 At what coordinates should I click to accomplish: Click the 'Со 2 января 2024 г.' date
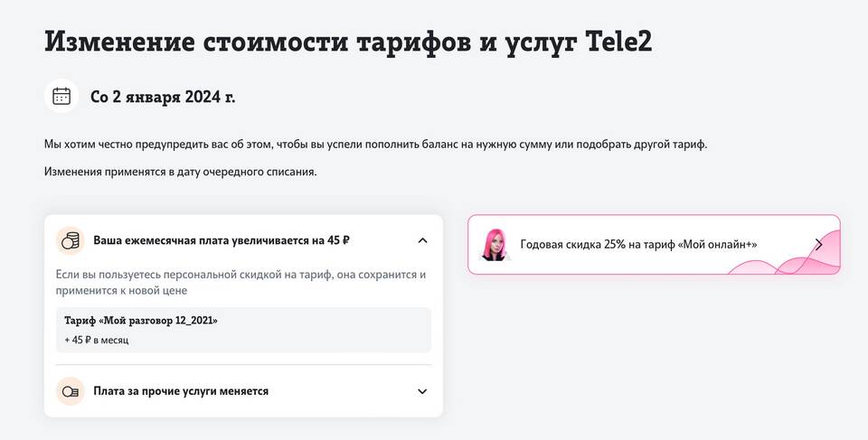163,97
